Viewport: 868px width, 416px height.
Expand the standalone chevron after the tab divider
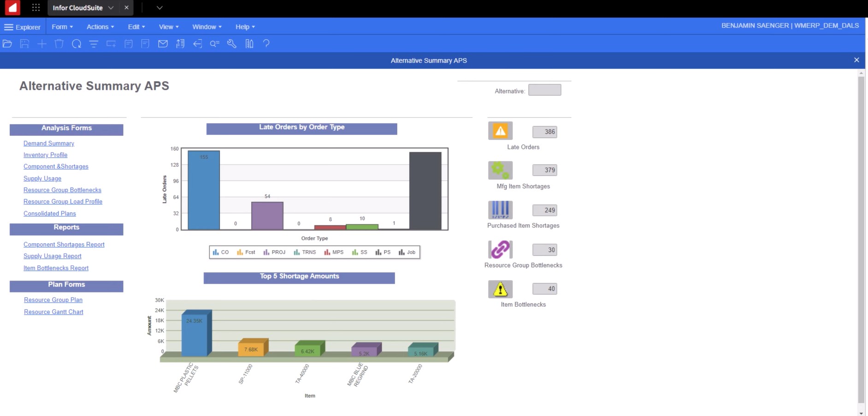click(159, 8)
